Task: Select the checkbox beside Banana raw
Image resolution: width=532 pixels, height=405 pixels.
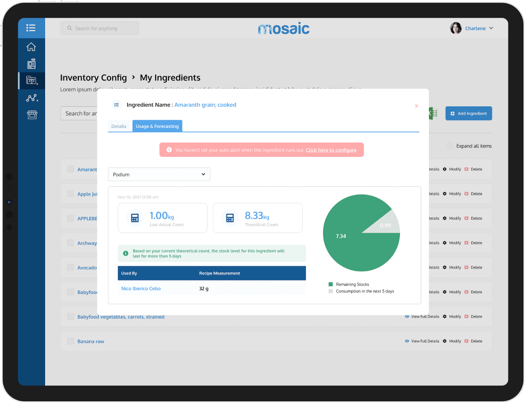Action: coord(70,341)
